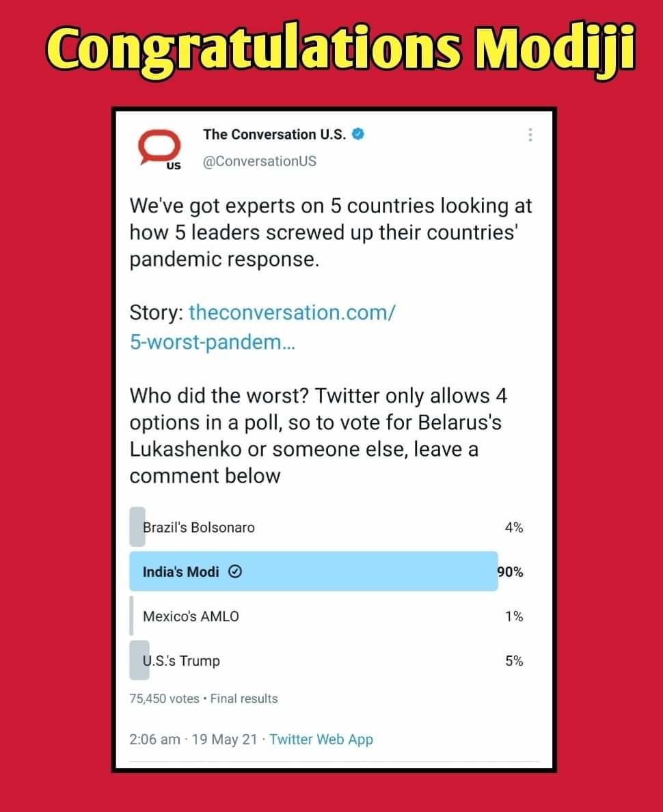This screenshot has width=663, height=812.
Task: Open theconversation.com story link
Action: (x=292, y=313)
